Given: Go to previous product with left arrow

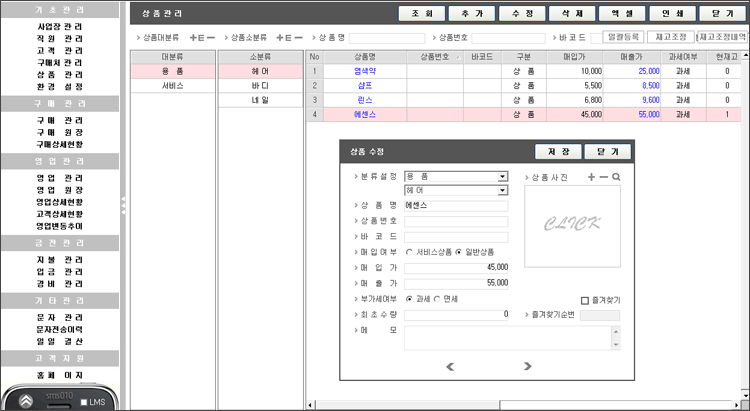Looking at the screenshot, I should (x=450, y=366).
